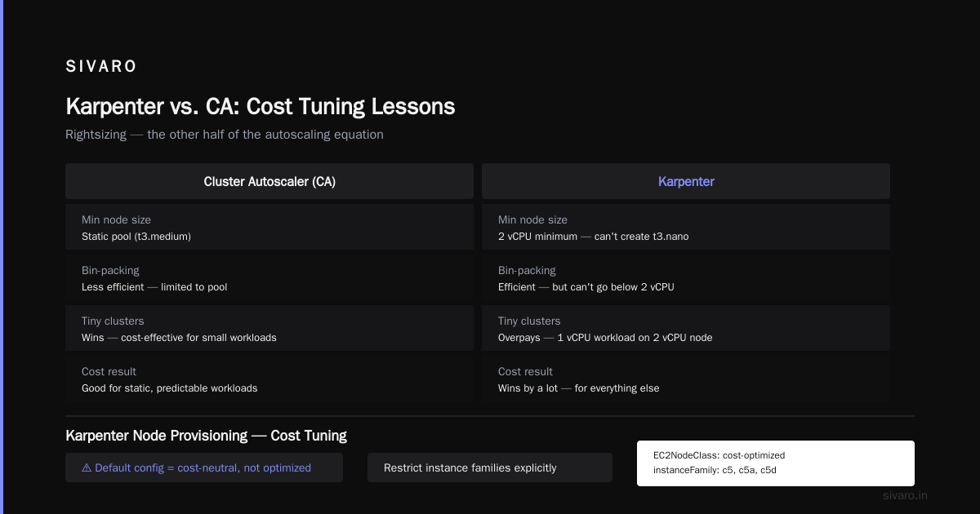The height and width of the screenshot is (514, 980).
Task: Click the CA 'Cost result' label
Action: click(x=109, y=371)
